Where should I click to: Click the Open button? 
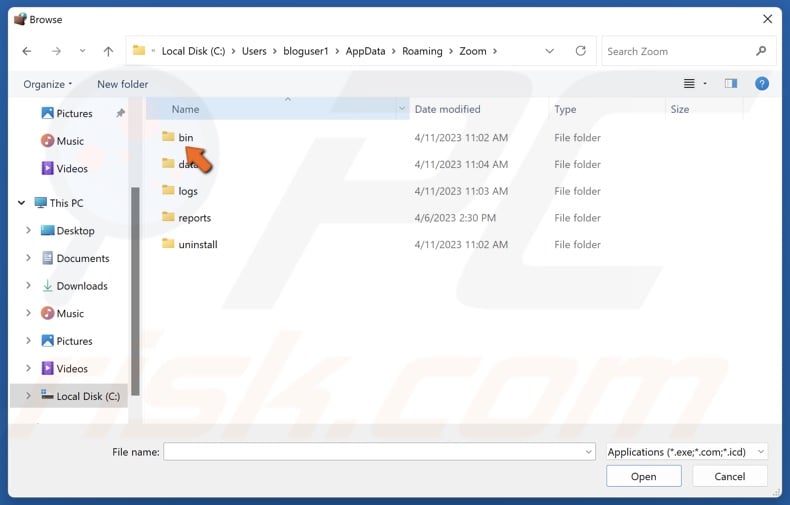643,476
